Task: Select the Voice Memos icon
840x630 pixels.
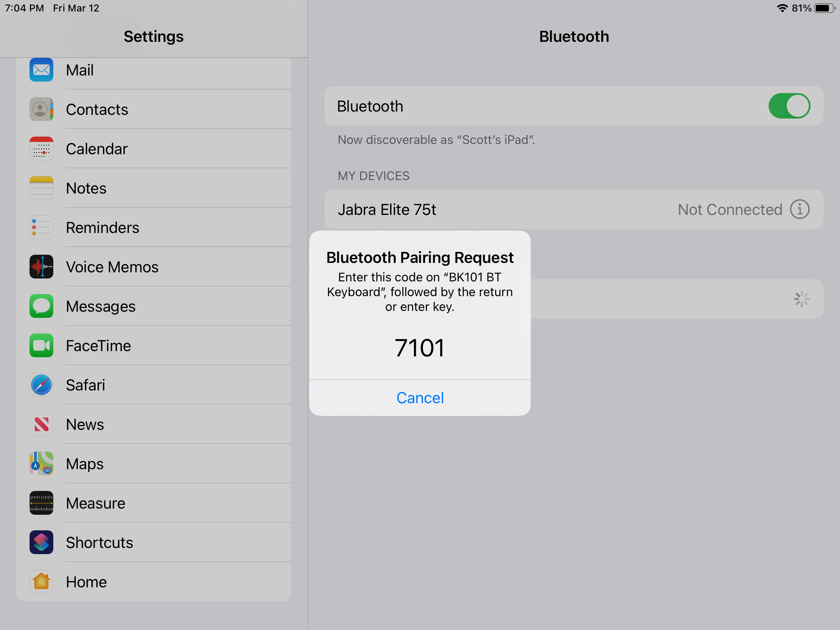Action: tap(41, 267)
